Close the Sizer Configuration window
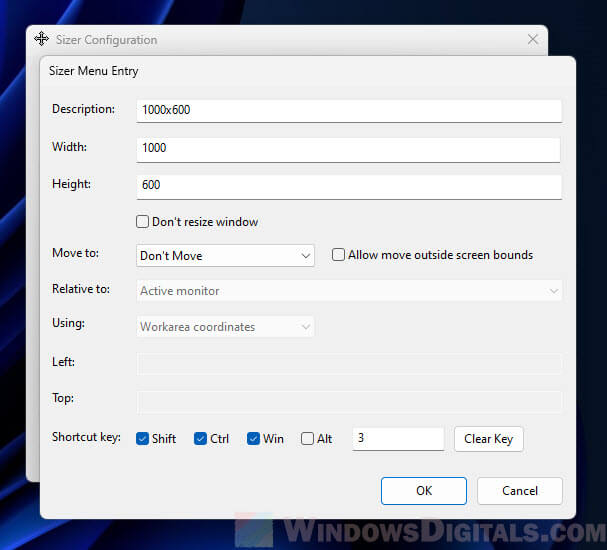 point(533,39)
